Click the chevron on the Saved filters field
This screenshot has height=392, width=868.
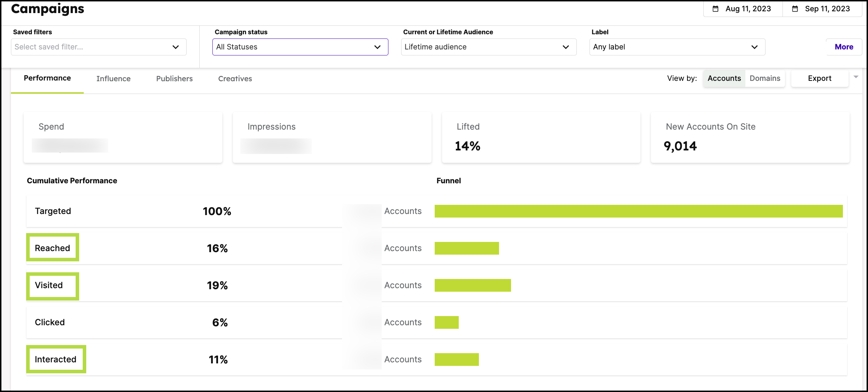point(176,47)
